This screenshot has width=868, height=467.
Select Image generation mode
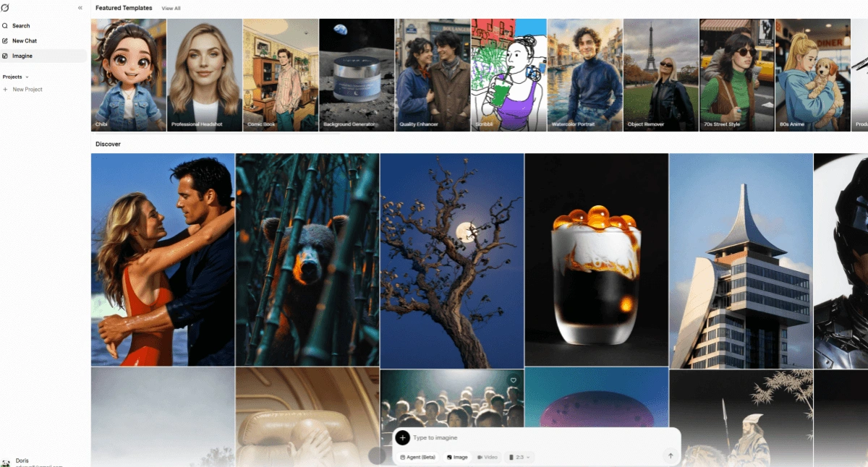point(457,457)
